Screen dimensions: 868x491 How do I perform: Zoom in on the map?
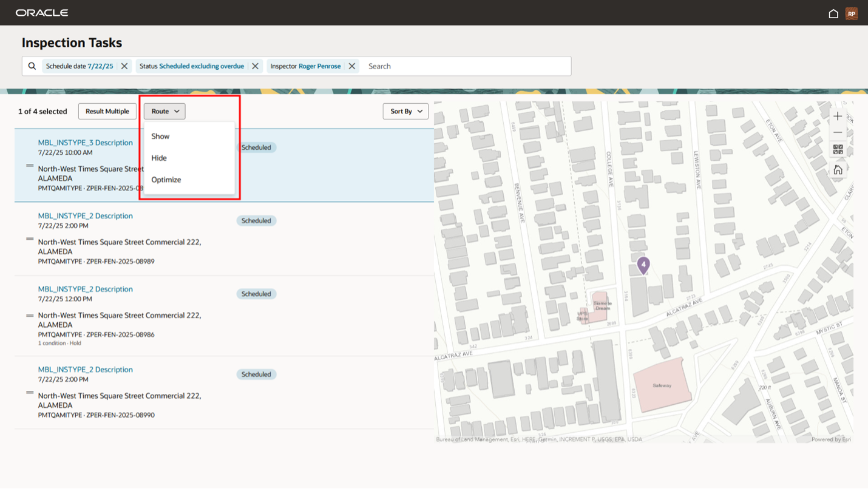[x=838, y=116]
